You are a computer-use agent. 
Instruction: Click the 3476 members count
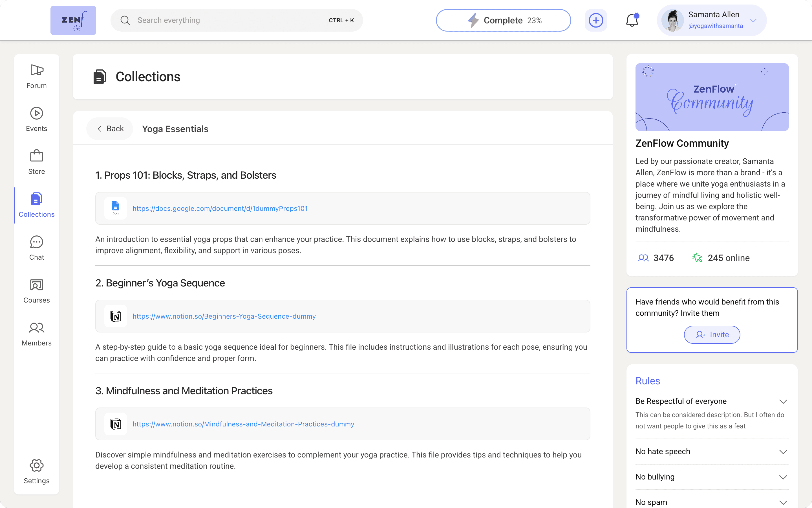[x=663, y=258]
